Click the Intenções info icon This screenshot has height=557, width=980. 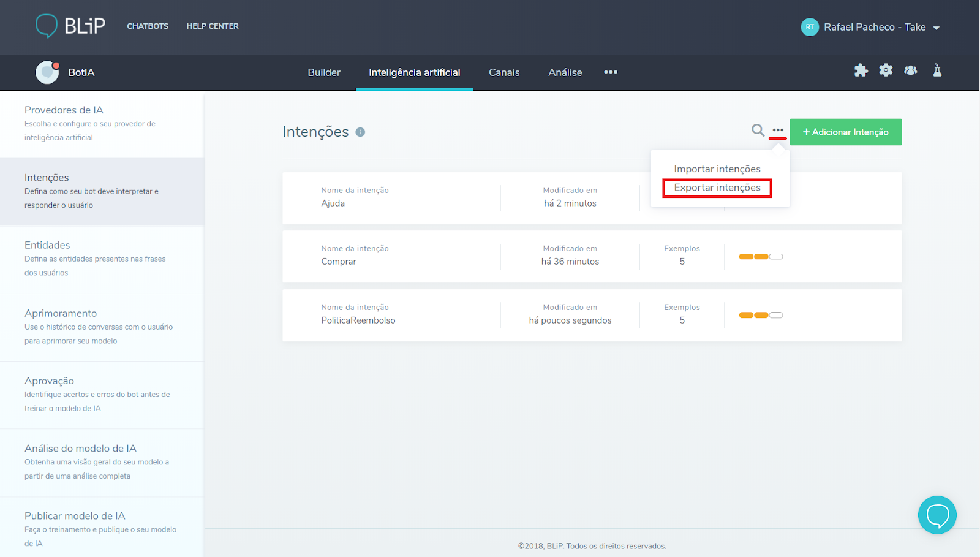[x=360, y=132]
